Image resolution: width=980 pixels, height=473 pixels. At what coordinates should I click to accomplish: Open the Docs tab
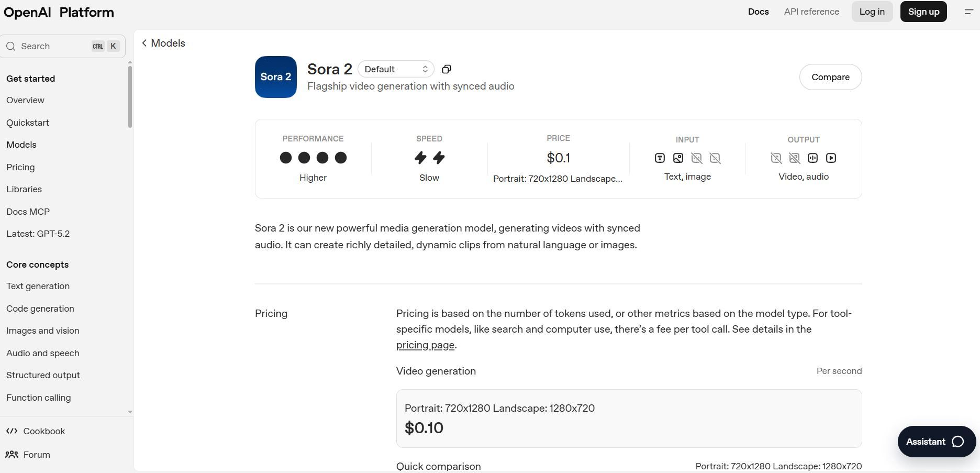coord(758,12)
